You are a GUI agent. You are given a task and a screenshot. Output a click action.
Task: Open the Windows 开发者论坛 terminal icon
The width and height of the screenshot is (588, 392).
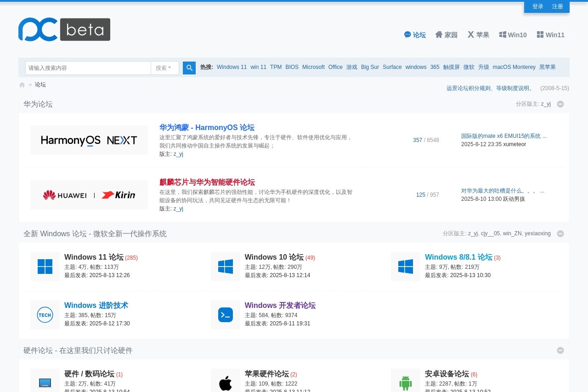(226, 315)
